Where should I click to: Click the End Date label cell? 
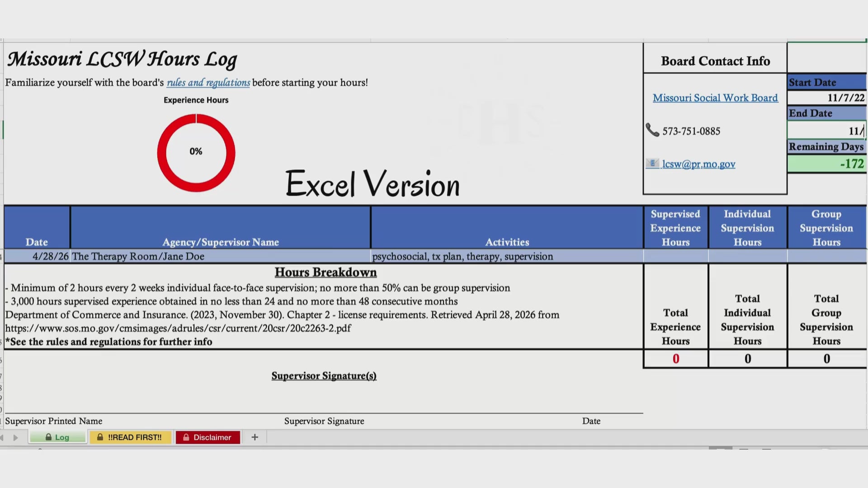pyautogui.click(x=826, y=113)
